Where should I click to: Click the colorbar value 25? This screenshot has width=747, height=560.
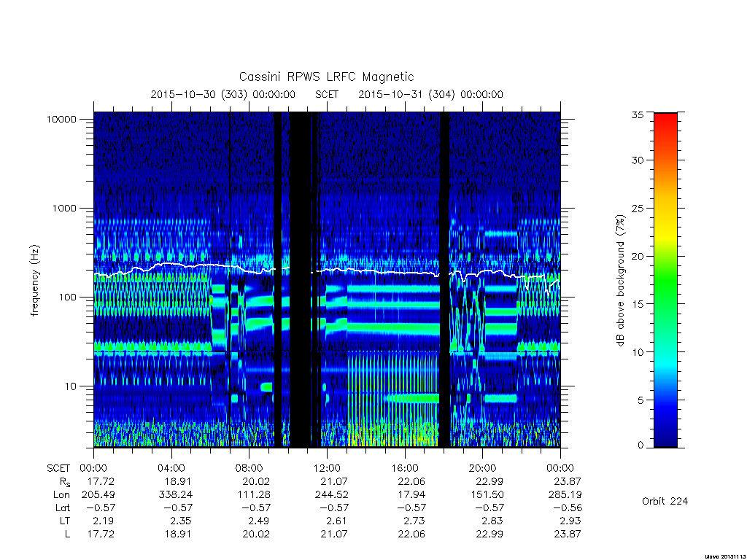tap(638, 208)
